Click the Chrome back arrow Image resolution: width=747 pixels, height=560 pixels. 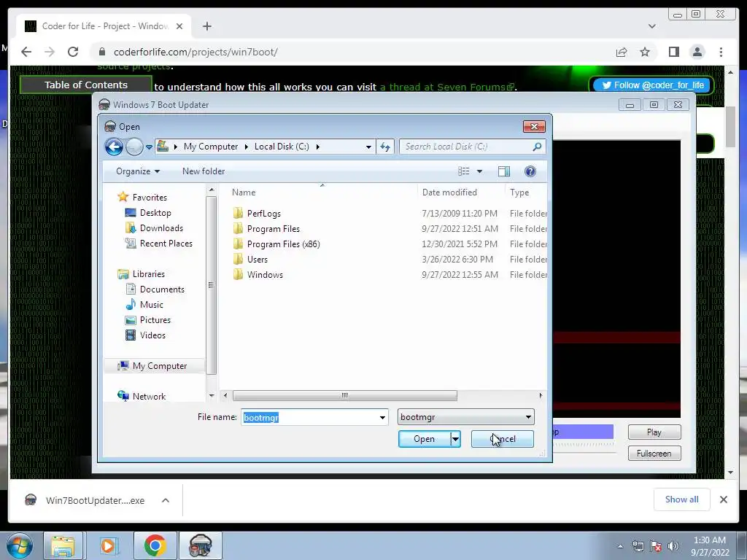[26, 52]
